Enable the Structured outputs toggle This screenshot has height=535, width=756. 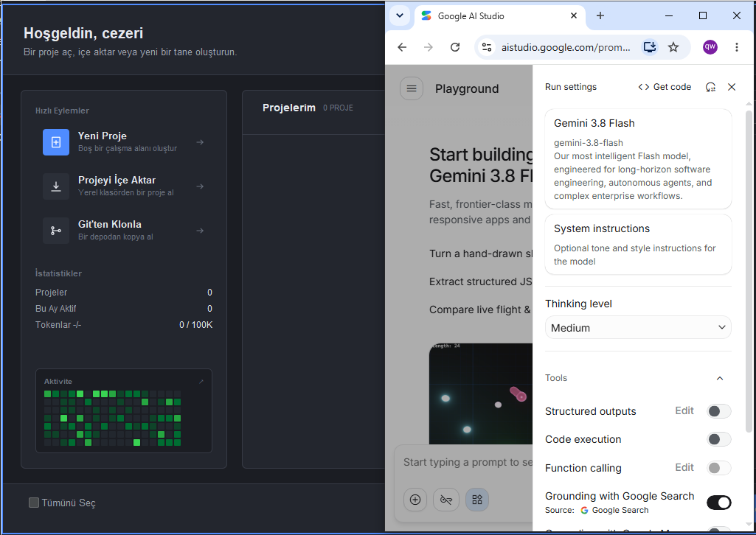tap(719, 411)
